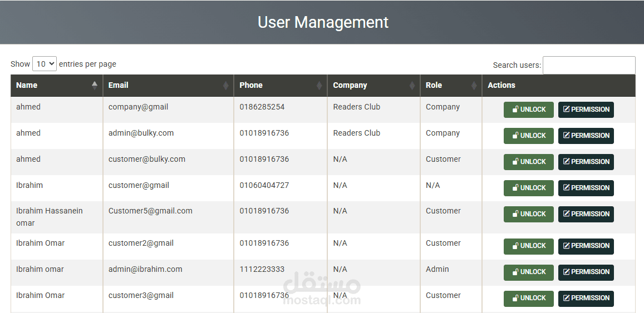Screen dimensions: 644x313
Task: Open permission for admin@ibrahim.com
Action: (x=586, y=272)
